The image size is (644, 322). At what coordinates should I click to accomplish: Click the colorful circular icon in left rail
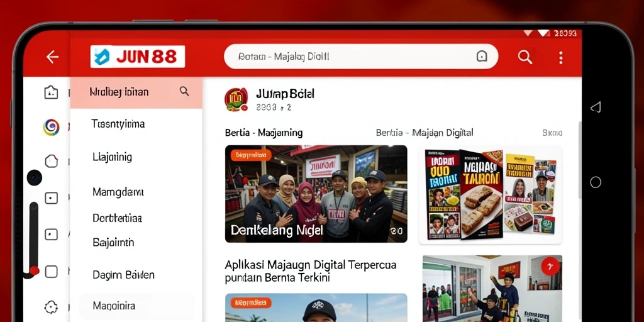click(x=52, y=127)
